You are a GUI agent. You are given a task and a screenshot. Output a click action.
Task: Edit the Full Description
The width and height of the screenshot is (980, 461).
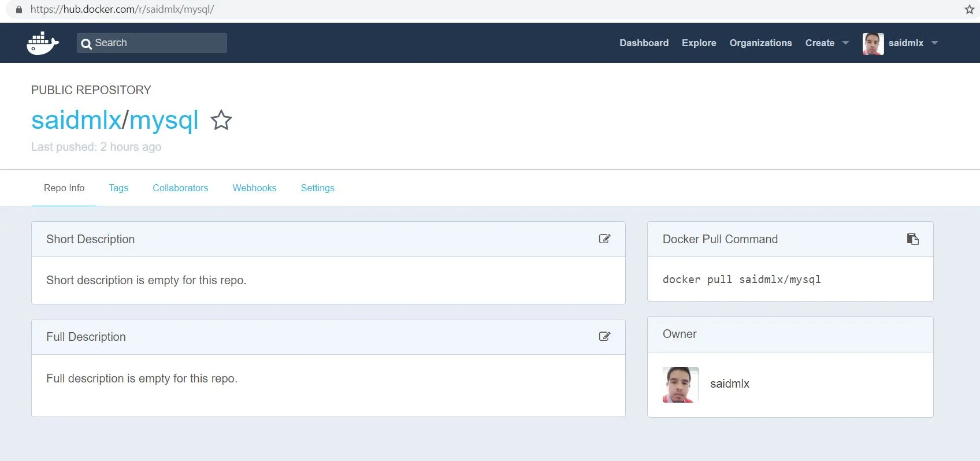604,336
